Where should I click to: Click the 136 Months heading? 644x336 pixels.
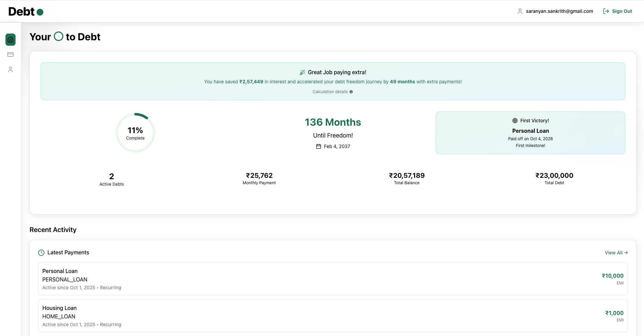tap(333, 122)
